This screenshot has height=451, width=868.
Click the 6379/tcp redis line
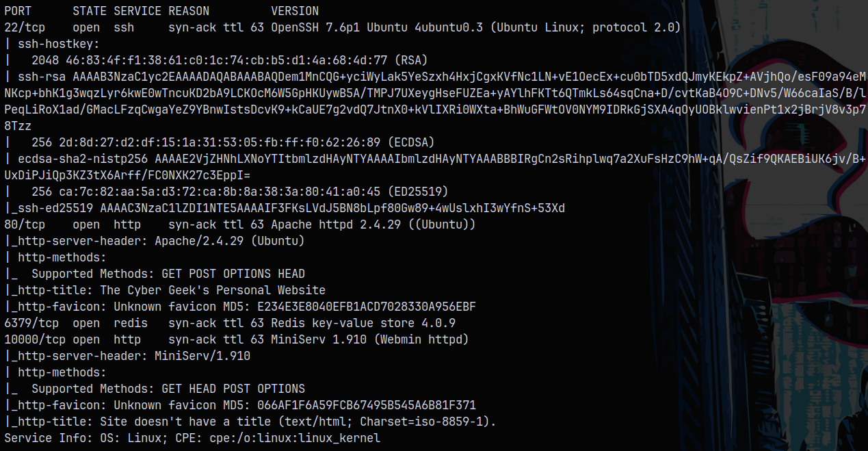(x=230, y=323)
